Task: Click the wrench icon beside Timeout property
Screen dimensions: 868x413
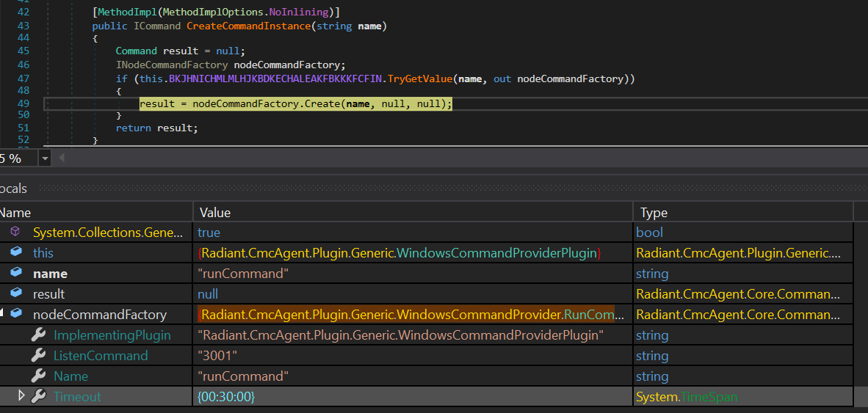Action: click(x=38, y=396)
